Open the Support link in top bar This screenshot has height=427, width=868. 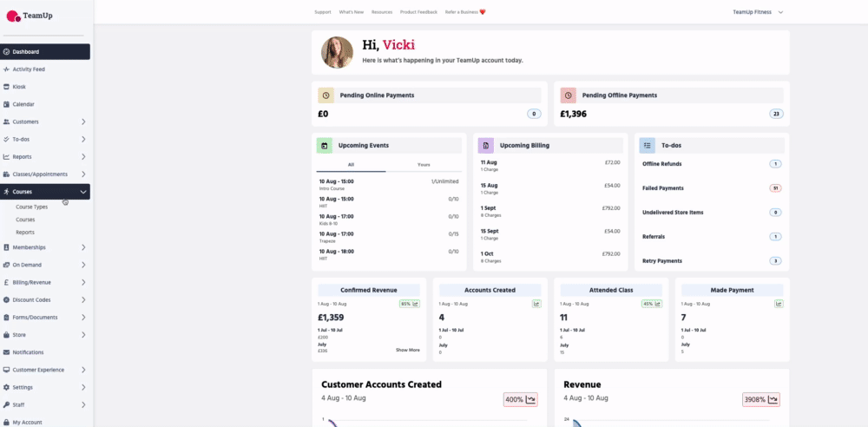pyautogui.click(x=323, y=12)
